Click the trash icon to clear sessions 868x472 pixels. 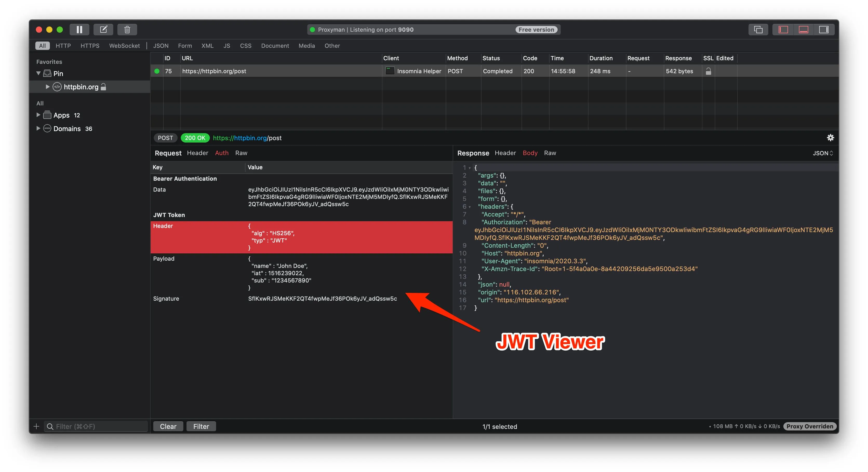click(127, 30)
